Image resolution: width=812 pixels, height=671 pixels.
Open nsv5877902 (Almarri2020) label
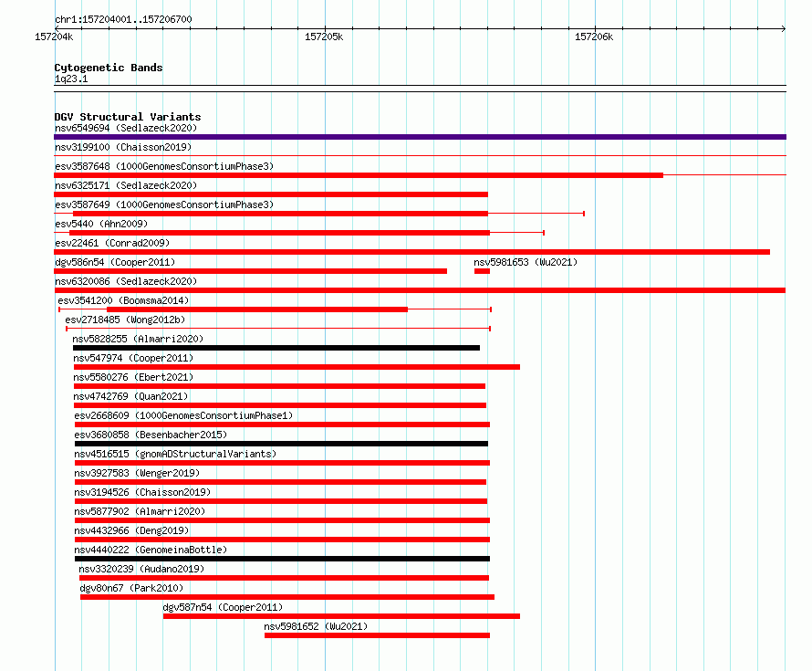point(140,511)
